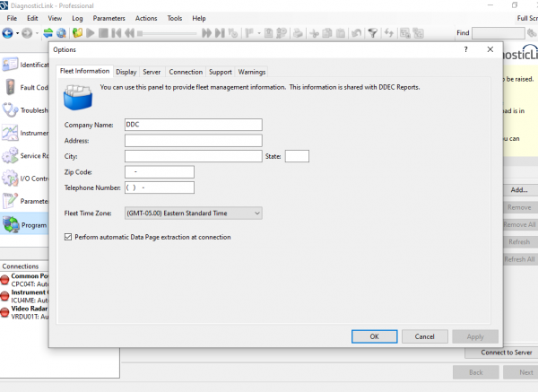Click the City input field
This screenshot has height=392, width=538.
point(194,156)
